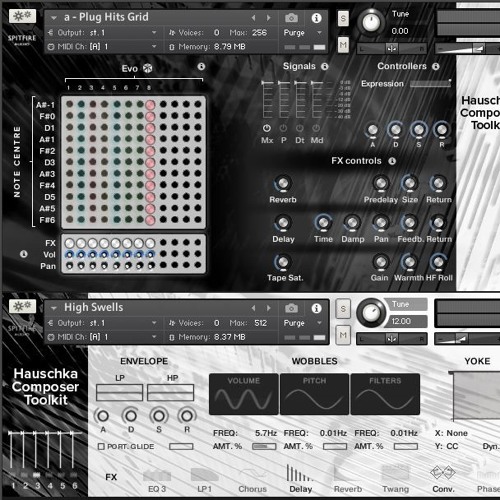The width and height of the screenshot is (500, 500).
Task: Toggle the P signal power button
Action: (x=283, y=128)
